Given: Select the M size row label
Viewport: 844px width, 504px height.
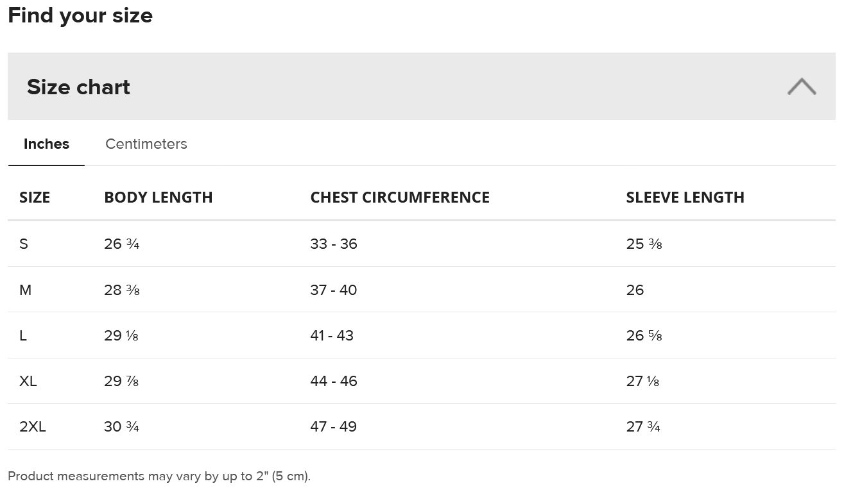Looking at the screenshot, I should click(x=25, y=290).
